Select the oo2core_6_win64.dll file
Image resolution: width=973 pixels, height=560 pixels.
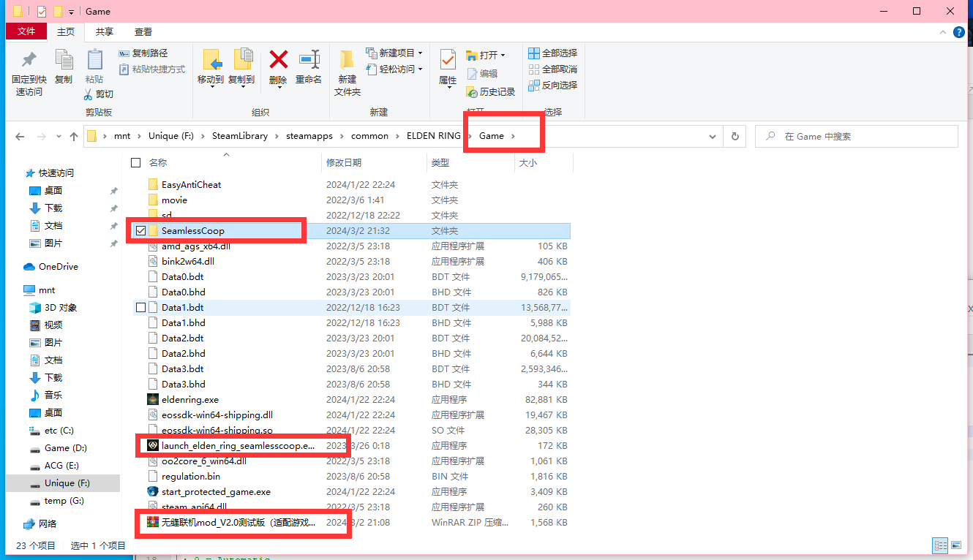click(203, 461)
